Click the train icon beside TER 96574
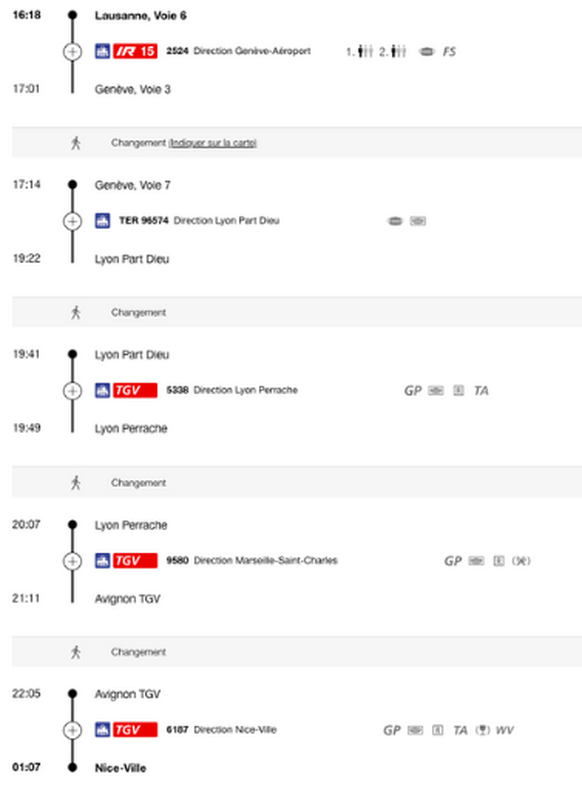Image resolution: width=582 pixels, height=797 pixels. point(103,221)
